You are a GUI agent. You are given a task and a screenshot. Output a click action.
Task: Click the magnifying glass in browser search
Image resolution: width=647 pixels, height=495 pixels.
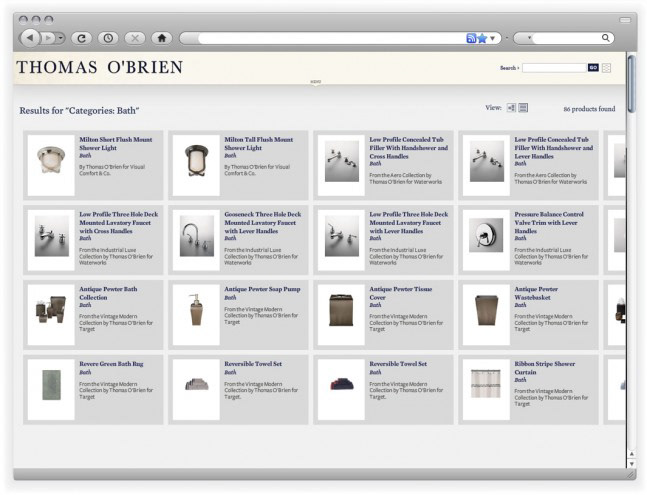pos(605,38)
